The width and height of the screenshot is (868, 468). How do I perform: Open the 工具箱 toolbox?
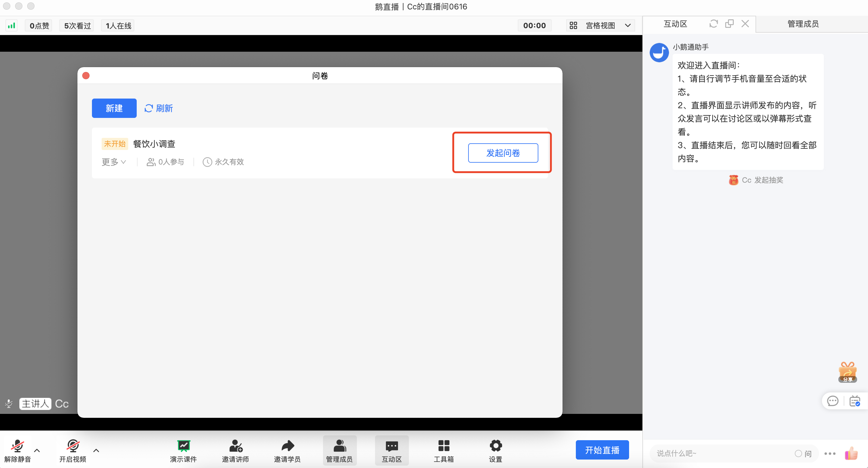[x=444, y=451]
